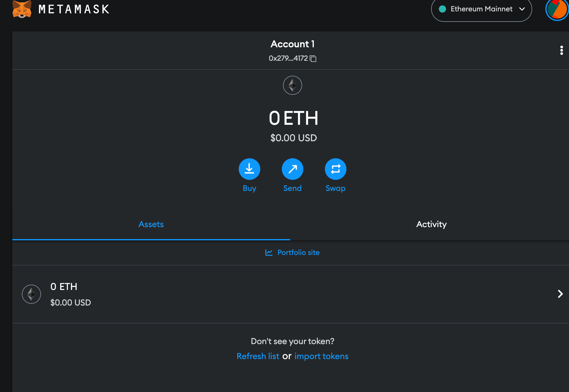Copy address via the copy icon

click(x=313, y=58)
